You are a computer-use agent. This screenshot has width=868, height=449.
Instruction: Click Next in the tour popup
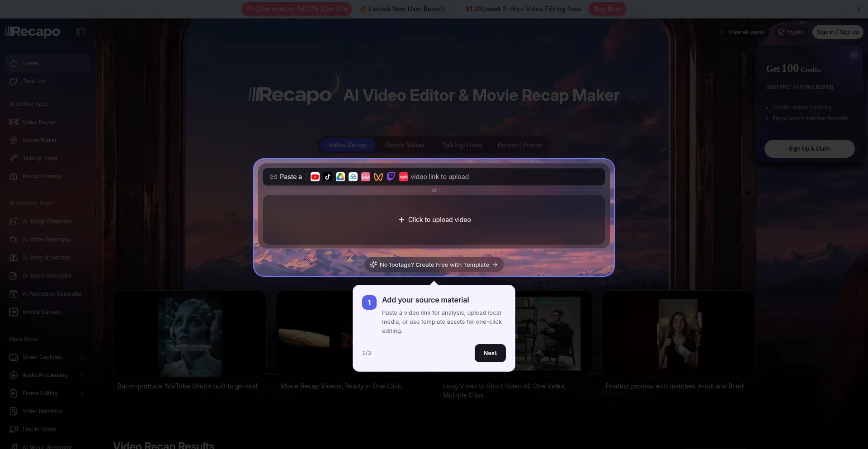coord(490,353)
